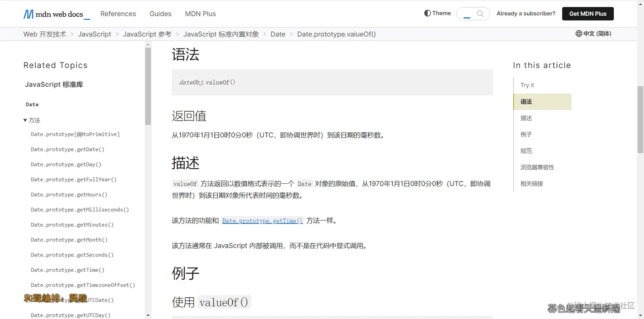Open Date.prototype.getTime() link in article
Screen dimensions: 644x319
click(x=262, y=221)
